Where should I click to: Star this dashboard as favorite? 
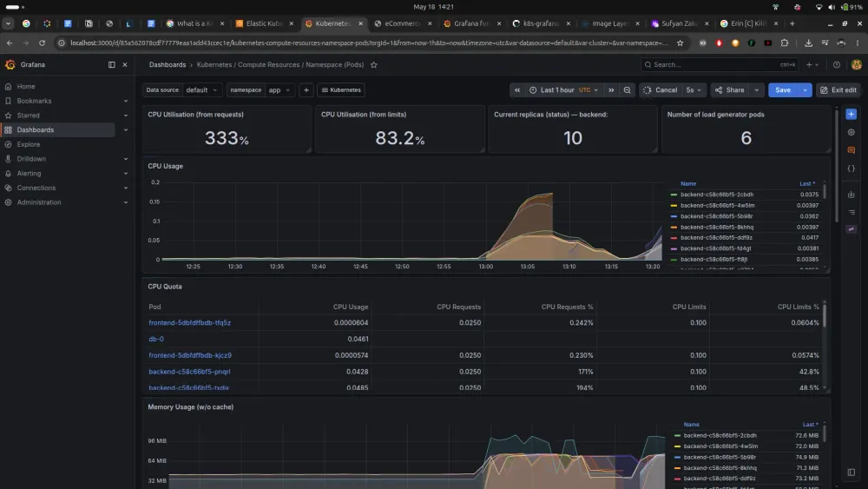tap(373, 65)
